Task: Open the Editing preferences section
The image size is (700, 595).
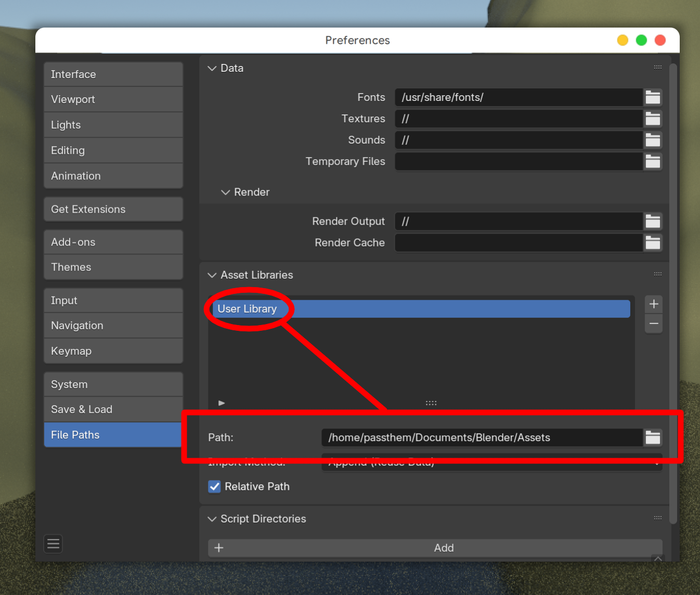Action: click(113, 150)
